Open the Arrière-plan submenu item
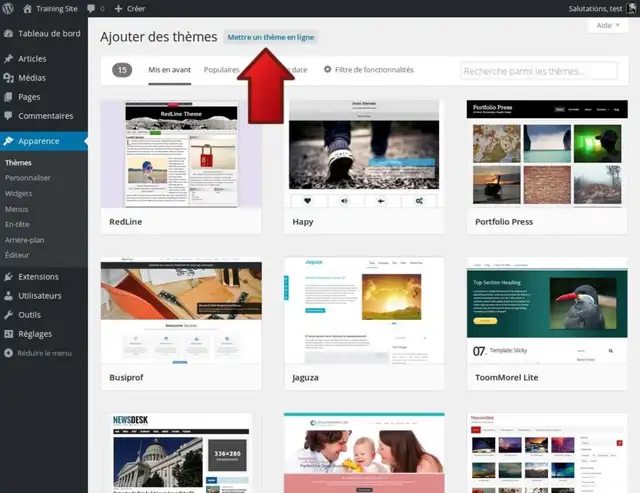This screenshot has height=493, width=640. point(24,240)
